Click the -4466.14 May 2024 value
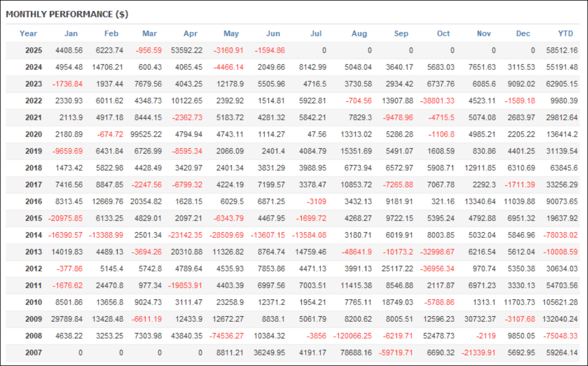This screenshot has width=588, height=366. point(228,67)
